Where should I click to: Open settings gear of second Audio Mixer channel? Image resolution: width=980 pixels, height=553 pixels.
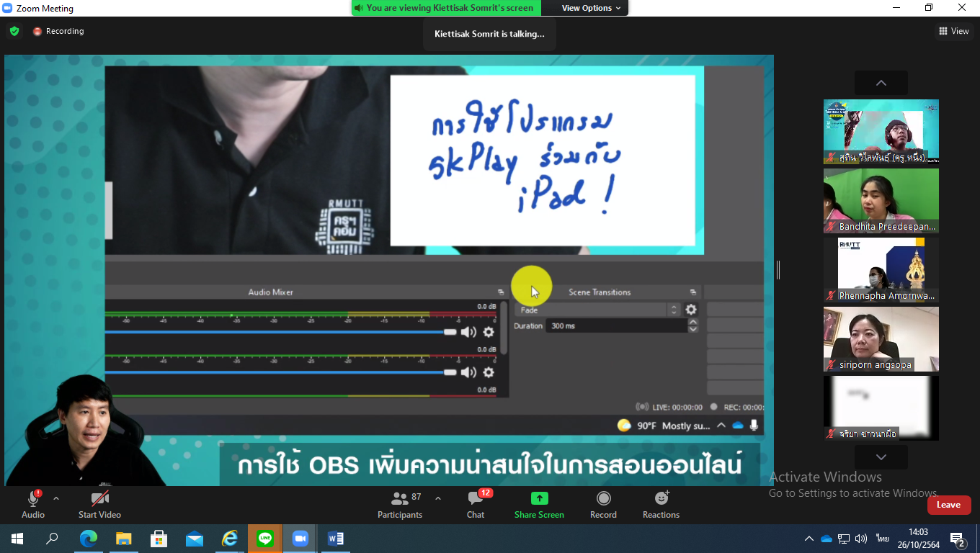click(x=489, y=372)
